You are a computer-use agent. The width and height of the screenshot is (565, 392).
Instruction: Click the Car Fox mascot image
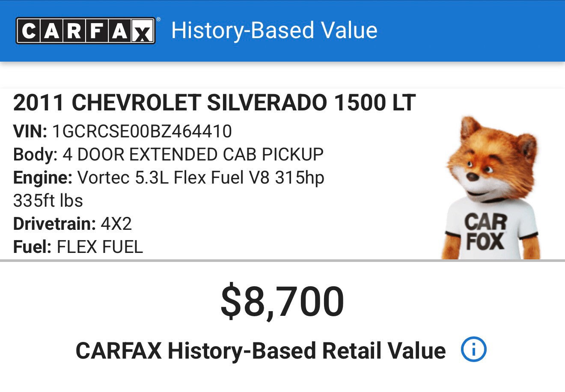click(x=491, y=188)
